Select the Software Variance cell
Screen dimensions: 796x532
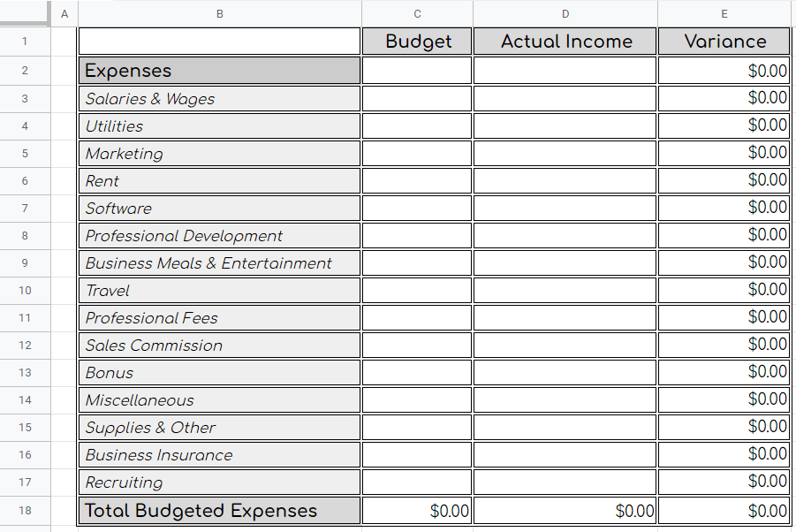pyautogui.click(x=724, y=208)
